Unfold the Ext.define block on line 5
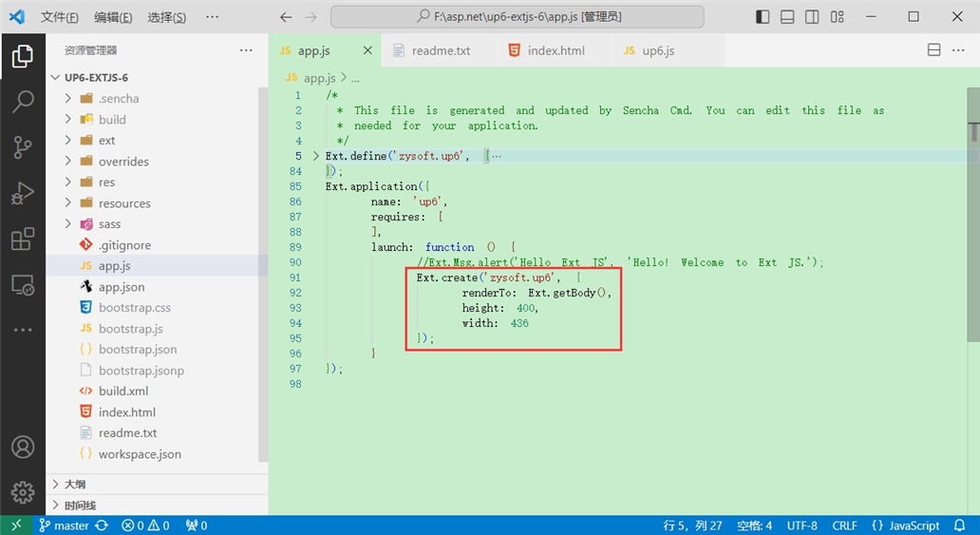Screen dimensions: 980x535 314,156
